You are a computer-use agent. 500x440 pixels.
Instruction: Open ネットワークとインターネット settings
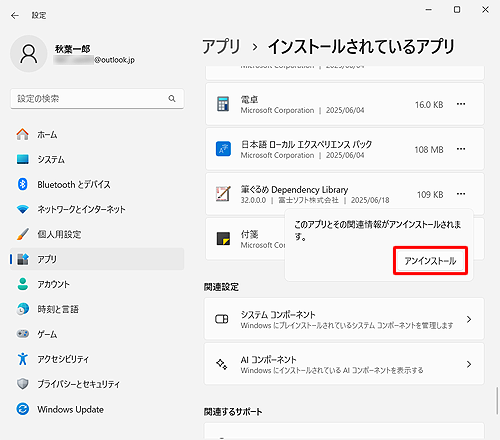[97, 209]
